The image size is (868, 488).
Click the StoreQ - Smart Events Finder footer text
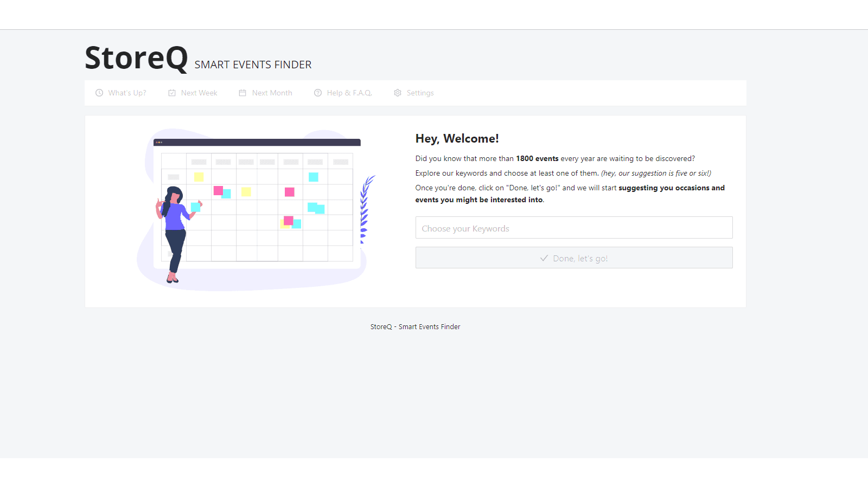click(x=415, y=326)
